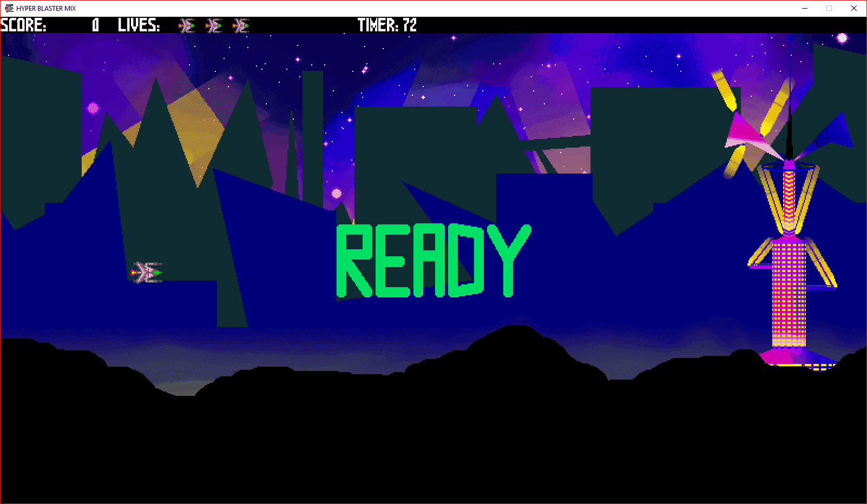Click the player spaceship sprite
The image size is (867, 504).
147,272
